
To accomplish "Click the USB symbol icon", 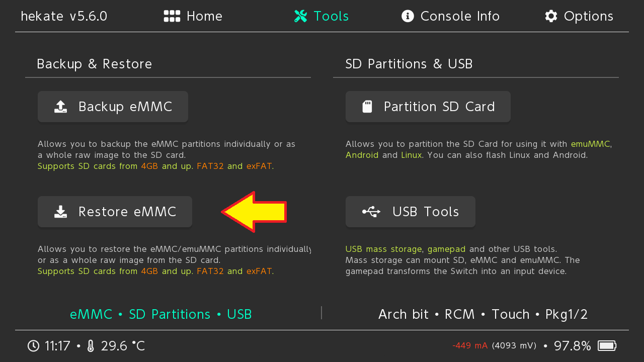I will coord(371,212).
